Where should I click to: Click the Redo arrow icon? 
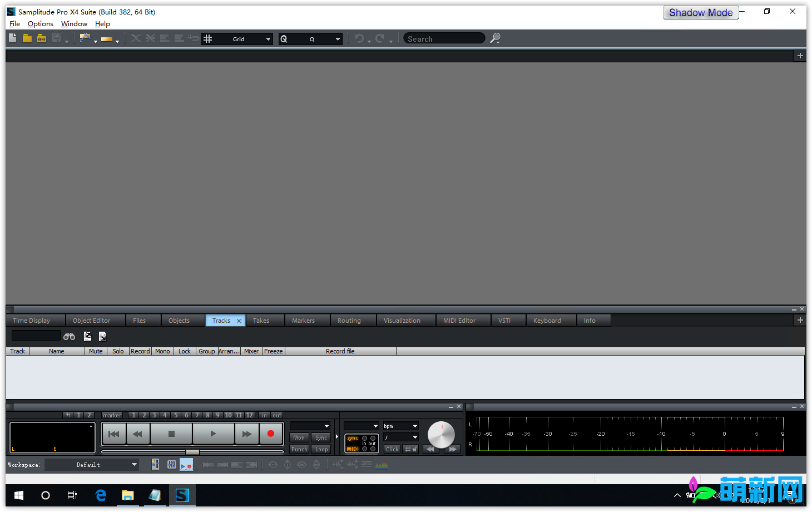point(380,38)
